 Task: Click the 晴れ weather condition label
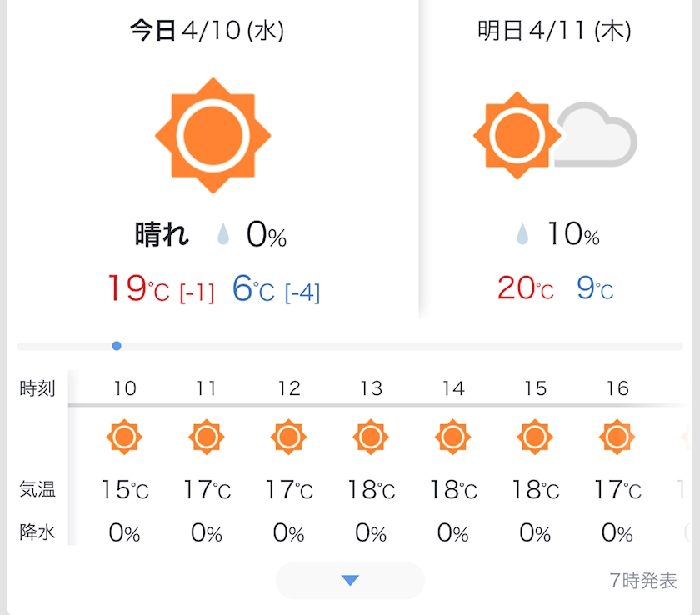[162, 236]
